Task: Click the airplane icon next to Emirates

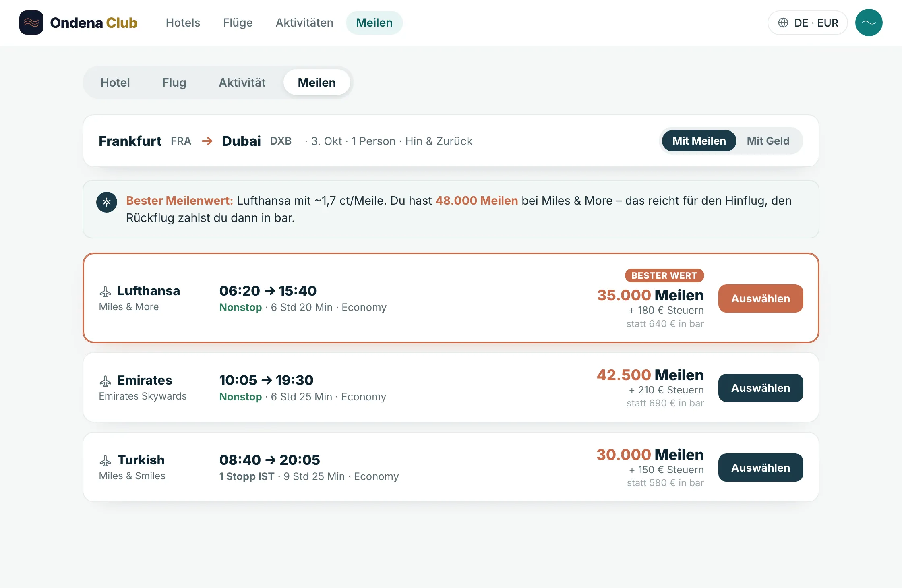Action: pyautogui.click(x=106, y=381)
